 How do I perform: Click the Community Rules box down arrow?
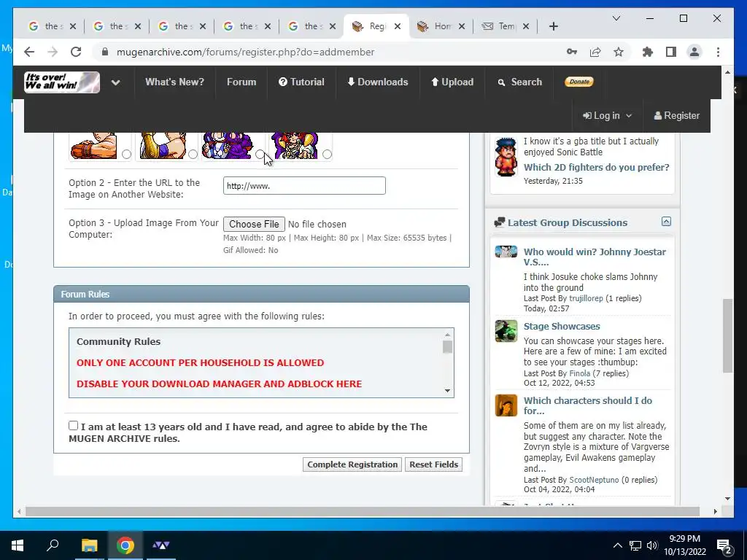447,391
